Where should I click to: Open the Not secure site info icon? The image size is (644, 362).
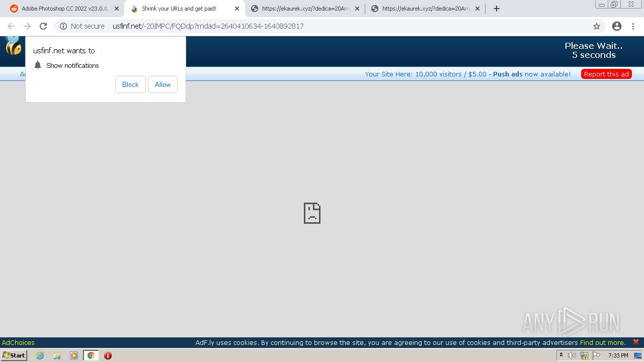click(63, 26)
